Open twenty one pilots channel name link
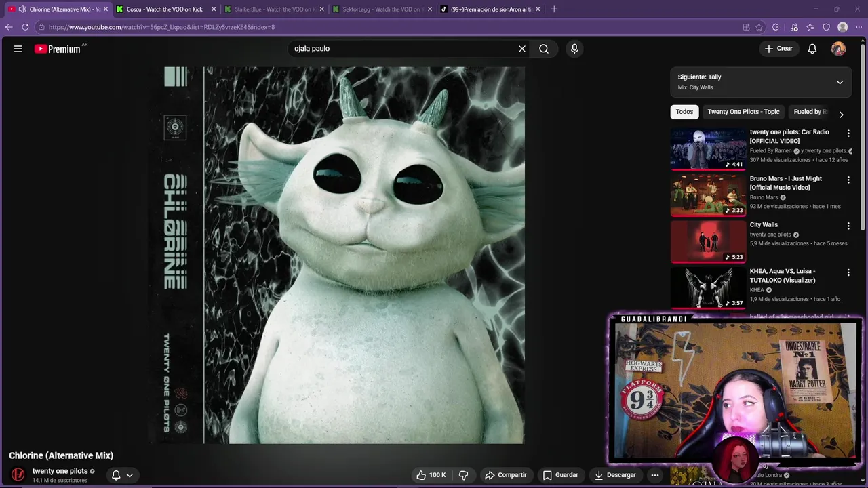 [60, 471]
